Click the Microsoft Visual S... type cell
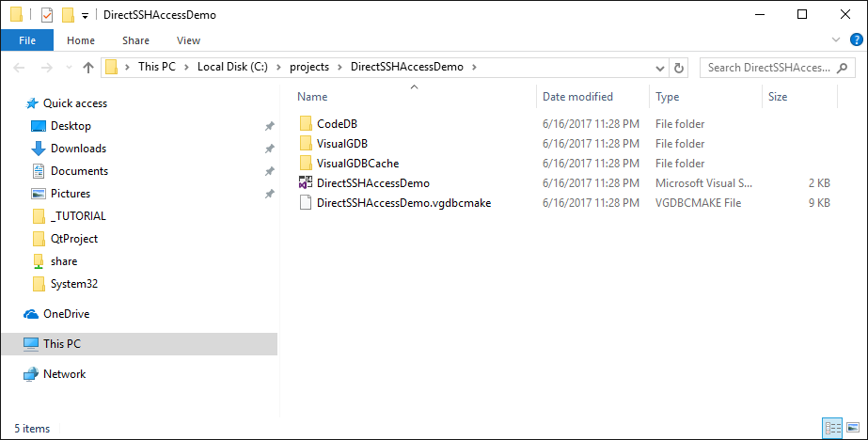The image size is (868, 440). click(703, 183)
